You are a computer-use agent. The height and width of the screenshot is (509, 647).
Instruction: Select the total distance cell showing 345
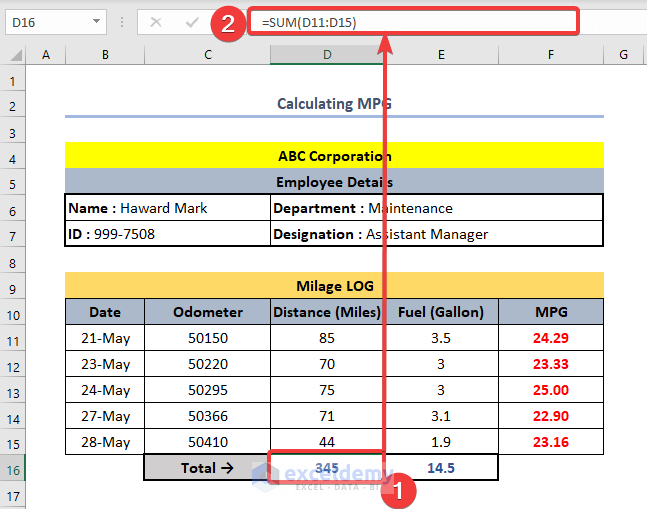[327, 467]
